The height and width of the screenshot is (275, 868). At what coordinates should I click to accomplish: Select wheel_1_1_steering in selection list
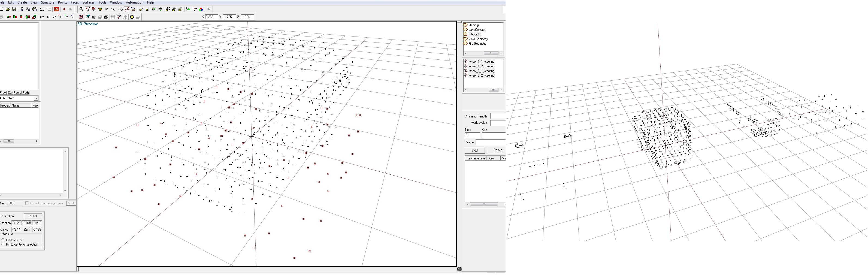pos(481,62)
